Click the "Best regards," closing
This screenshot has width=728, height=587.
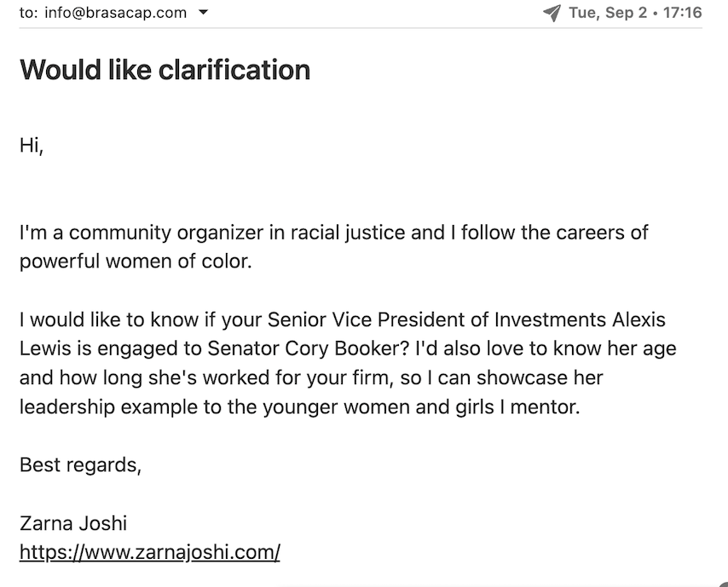tap(80, 465)
